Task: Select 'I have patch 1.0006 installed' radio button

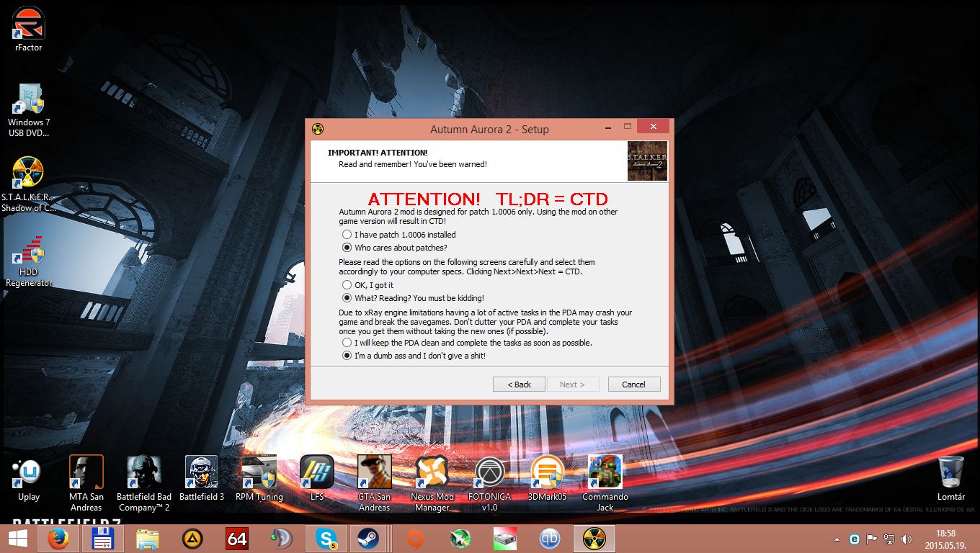Action: [347, 235]
